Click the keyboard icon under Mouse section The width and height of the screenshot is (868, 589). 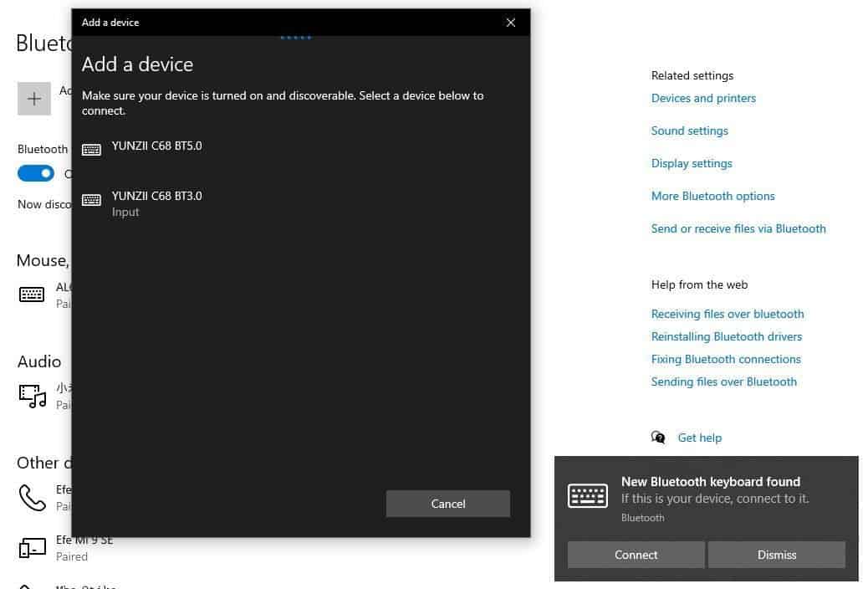coord(32,294)
